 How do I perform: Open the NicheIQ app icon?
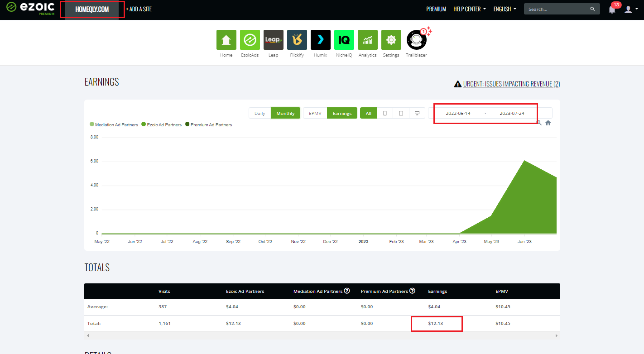tap(344, 40)
